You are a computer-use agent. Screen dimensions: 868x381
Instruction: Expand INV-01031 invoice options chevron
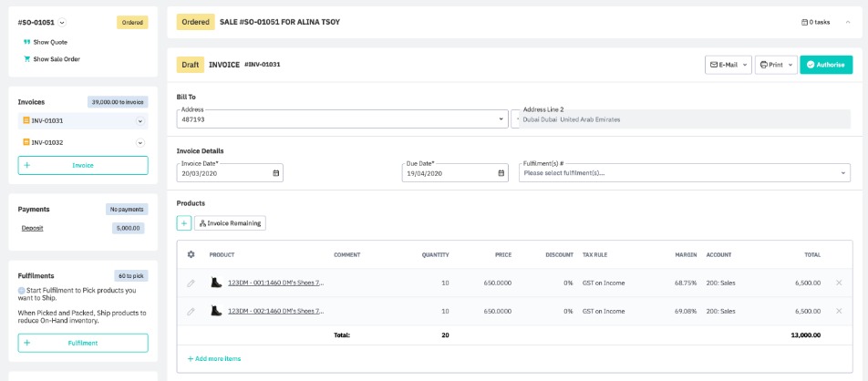click(x=139, y=120)
